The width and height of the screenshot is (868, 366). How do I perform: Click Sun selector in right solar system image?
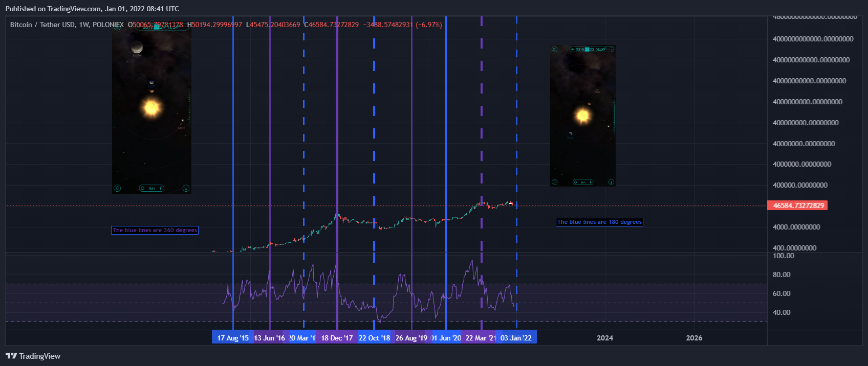click(x=583, y=182)
